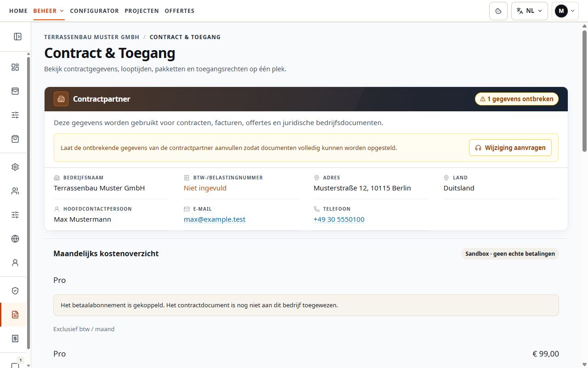Open the shopping bag icon in sidebar
This screenshot has width=588, height=368.
(x=15, y=139)
